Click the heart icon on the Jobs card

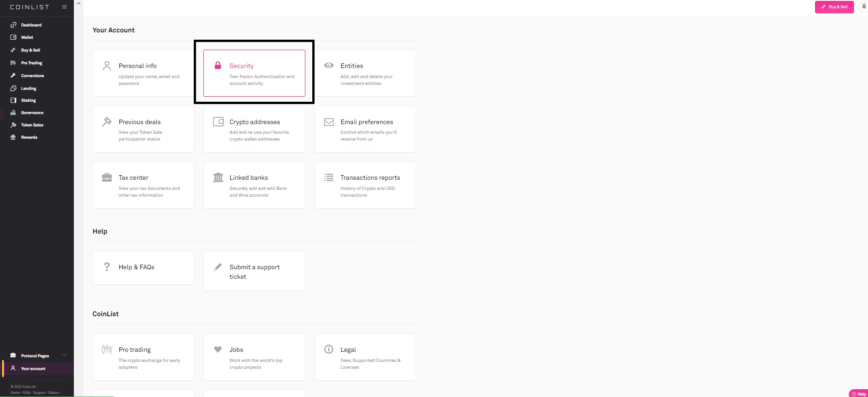point(218,350)
